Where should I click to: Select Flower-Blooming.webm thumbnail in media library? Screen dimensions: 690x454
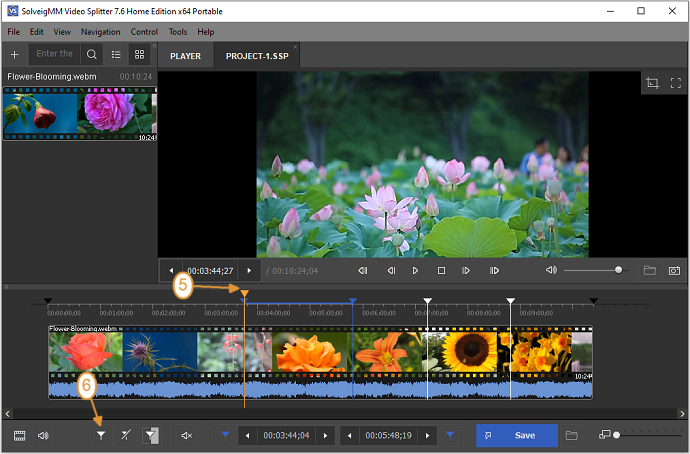pyautogui.click(x=80, y=114)
